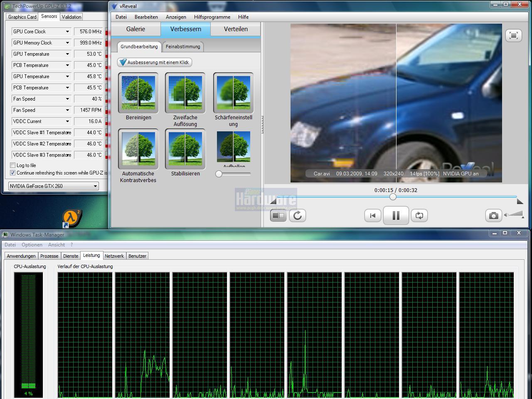Viewport: 532px width, 399px height.
Task: Click the Fan Speed value 1457 RPM
Action: tap(89, 110)
